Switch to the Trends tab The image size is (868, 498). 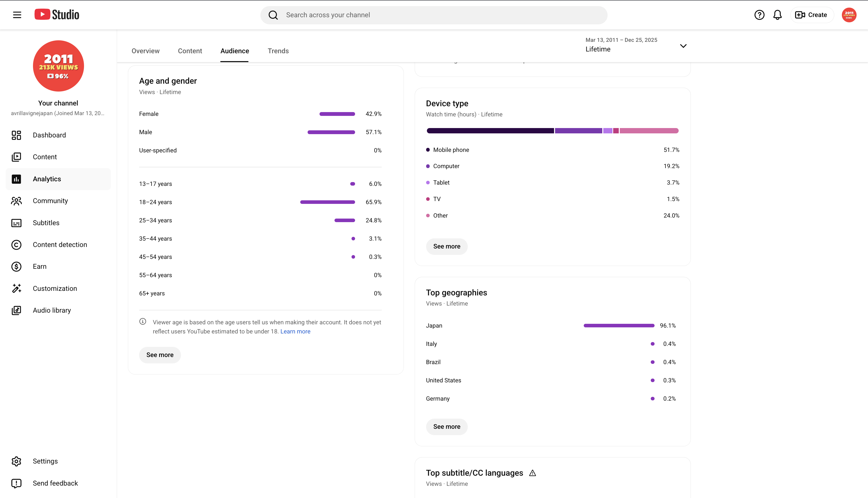pyautogui.click(x=278, y=51)
